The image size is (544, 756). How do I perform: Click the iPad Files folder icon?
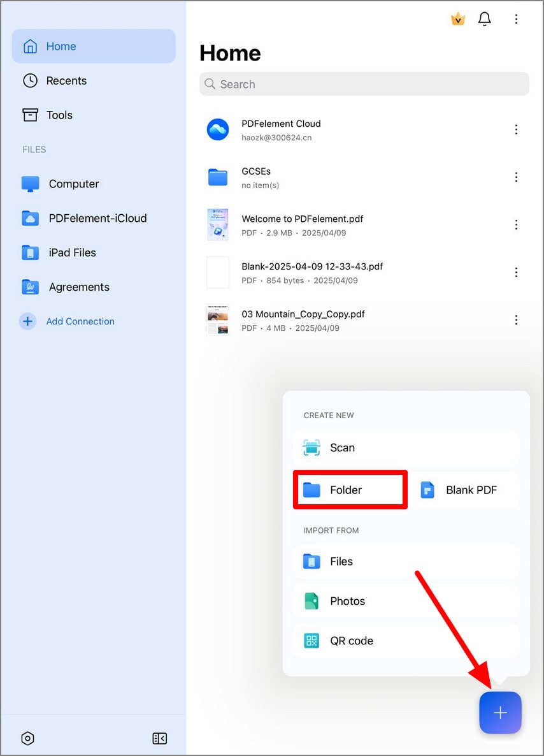[31, 252]
